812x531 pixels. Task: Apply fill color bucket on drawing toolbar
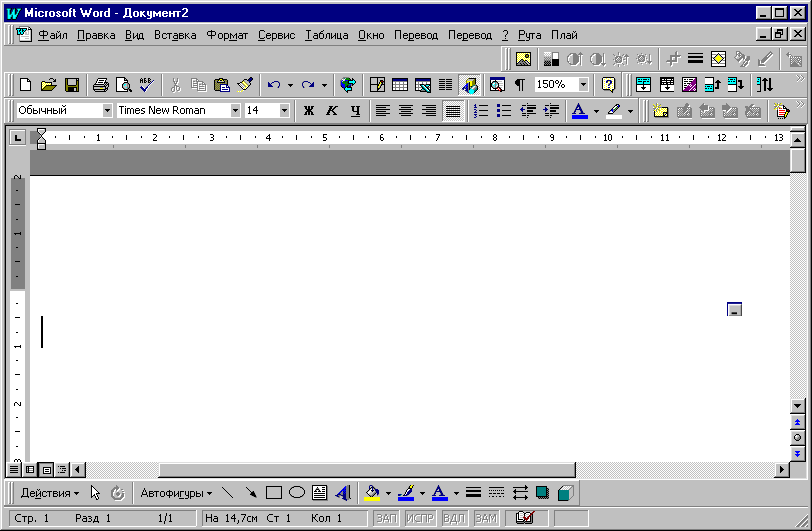point(372,493)
